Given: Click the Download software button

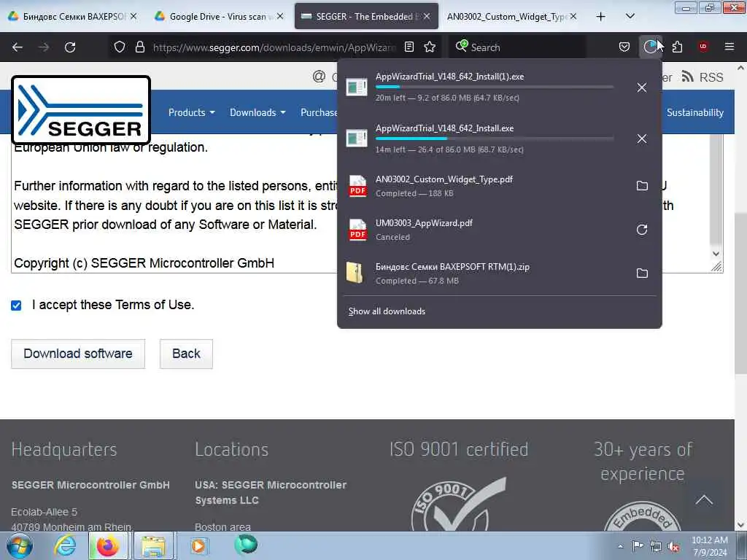Looking at the screenshot, I should (78, 354).
